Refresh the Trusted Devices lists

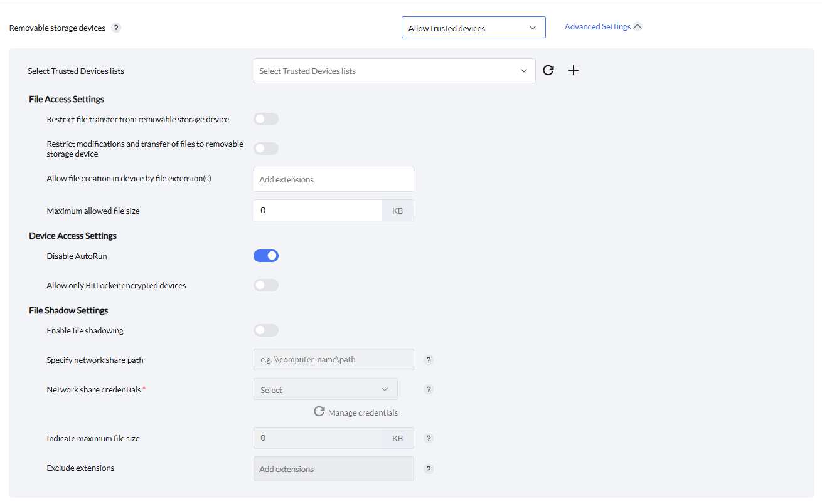[x=548, y=70]
